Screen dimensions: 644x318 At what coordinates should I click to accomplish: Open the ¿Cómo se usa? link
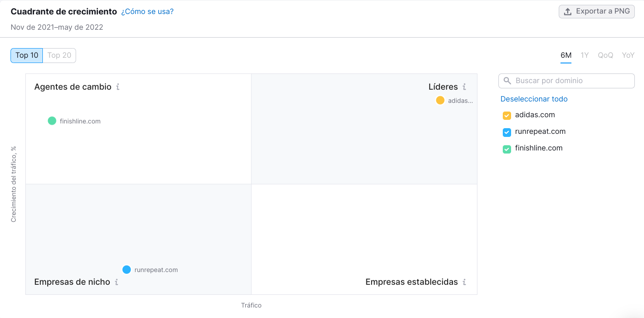(147, 12)
